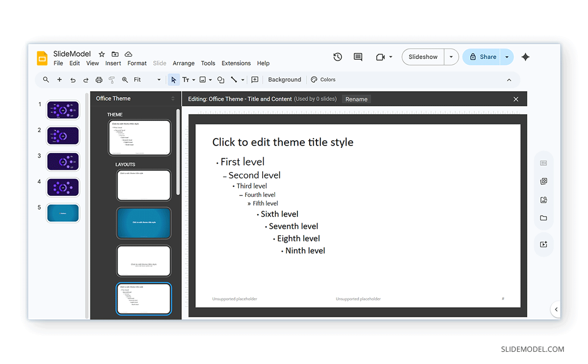This screenshot has width=588, height=364.
Task: Click the Share button
Action: pyautogui.click(x=482, y=57)
